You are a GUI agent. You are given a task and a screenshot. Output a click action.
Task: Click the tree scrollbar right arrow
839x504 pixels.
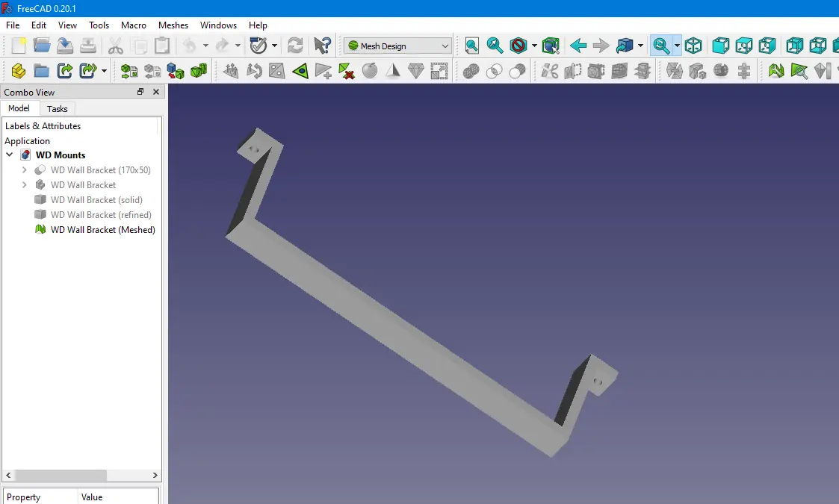click(155, 475)
